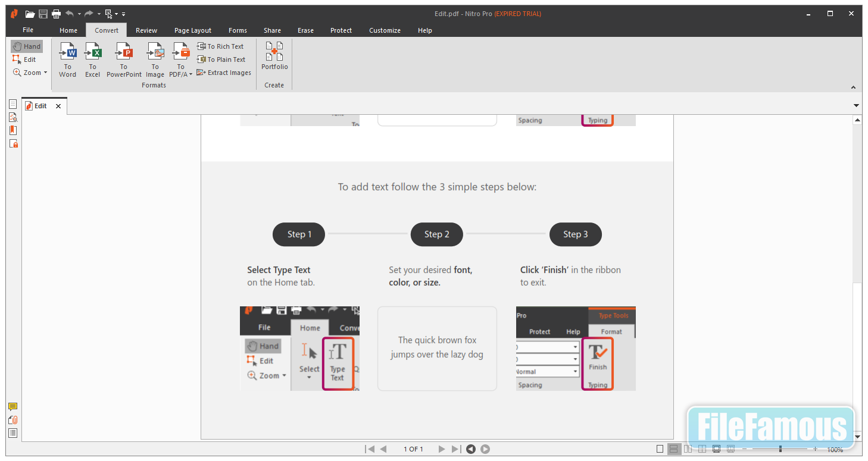Go to the last page

click(x=455, y=449)
